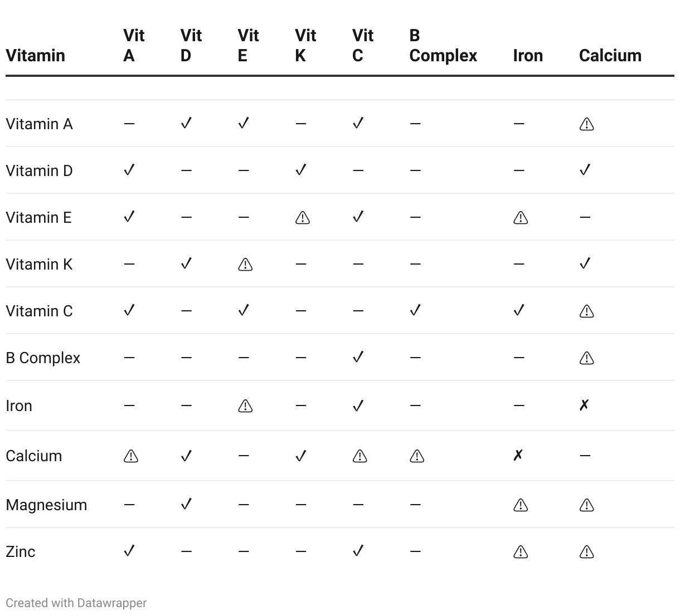Click the X mark in Calcium row Iron column
680x616 pixels.
[x=518, y=456]
